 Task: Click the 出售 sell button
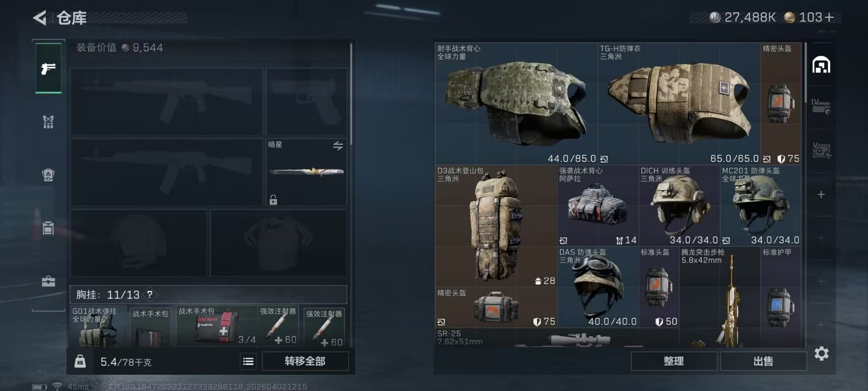[763, 361]
